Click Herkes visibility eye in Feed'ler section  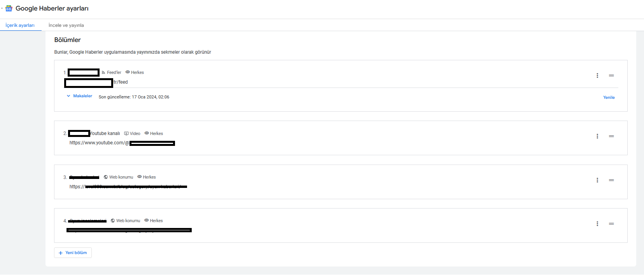coord(128,72)
